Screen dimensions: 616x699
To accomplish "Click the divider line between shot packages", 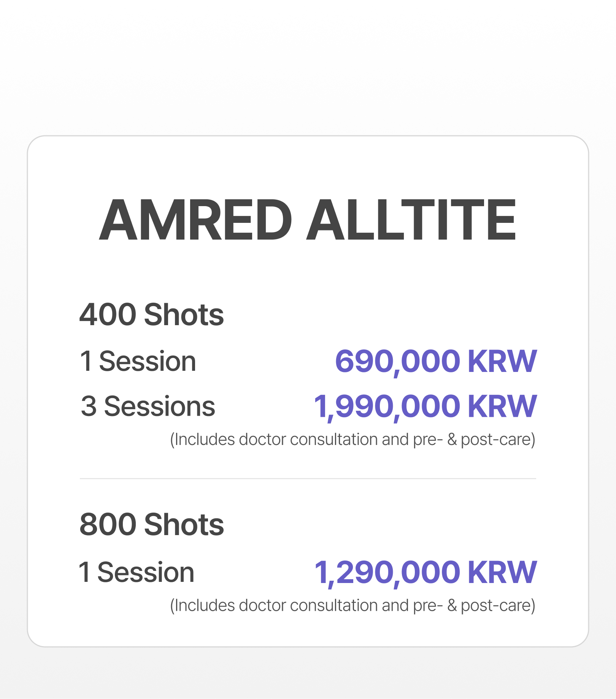I will tap(308, 478).
